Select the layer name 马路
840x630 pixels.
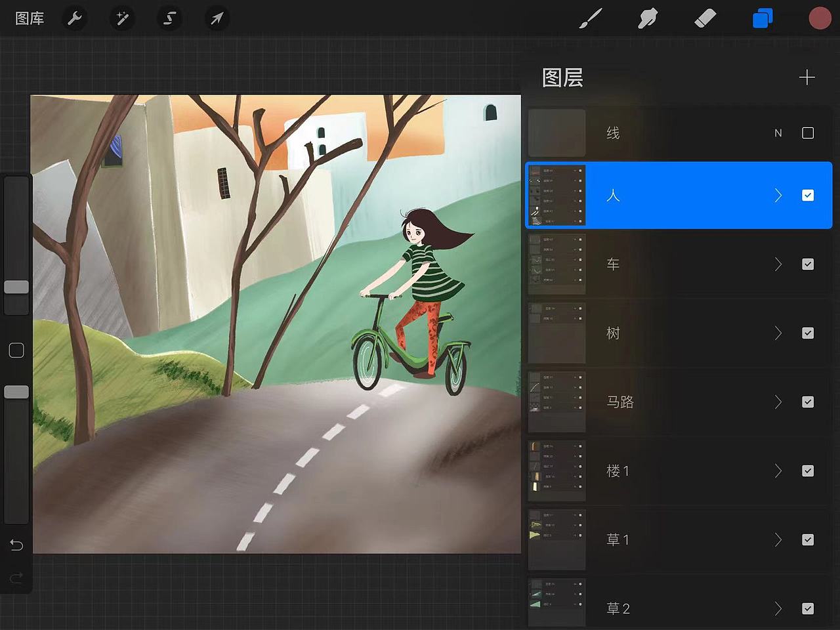(620, 402)
